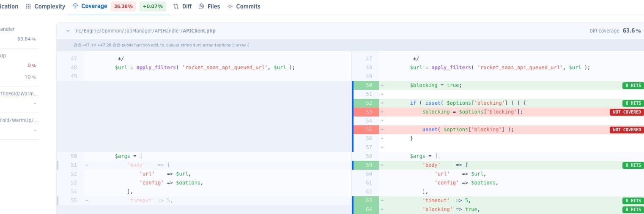Switch to the Commits tab
The width and height of the screenshot is (644, 214).
point(248,6)
